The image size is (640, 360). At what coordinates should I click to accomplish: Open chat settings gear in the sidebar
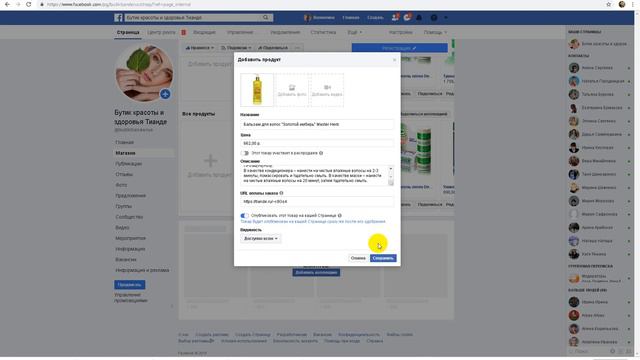point(612,351)
